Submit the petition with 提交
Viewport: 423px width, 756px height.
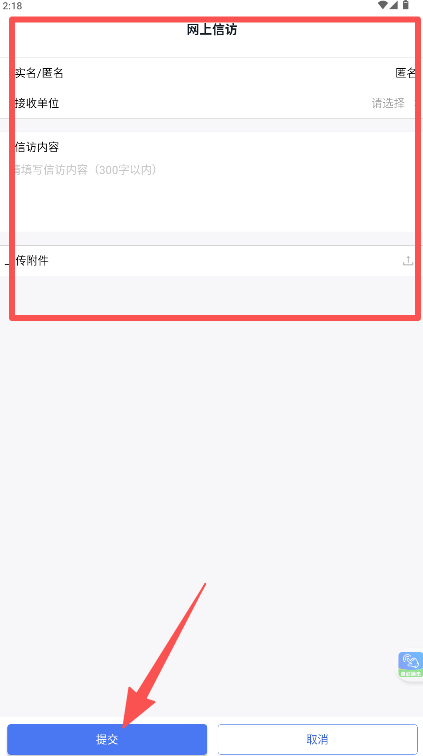tap(107, 739)
